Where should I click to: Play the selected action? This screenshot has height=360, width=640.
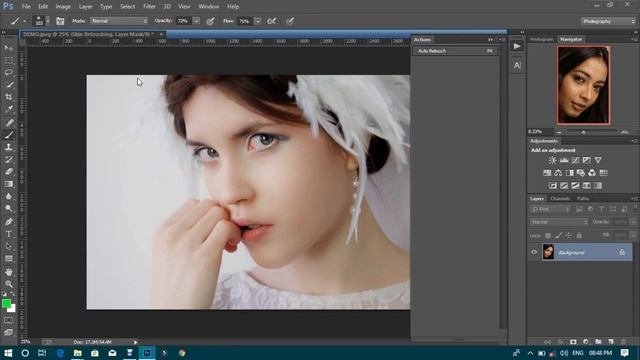(x=517, y=46)
